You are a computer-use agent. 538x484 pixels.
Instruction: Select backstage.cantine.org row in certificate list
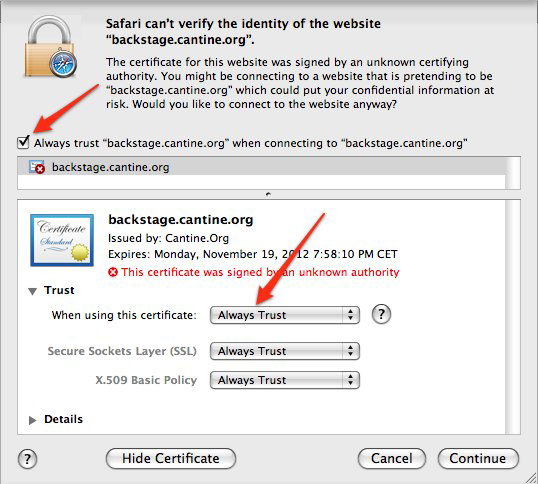point(261,167)
